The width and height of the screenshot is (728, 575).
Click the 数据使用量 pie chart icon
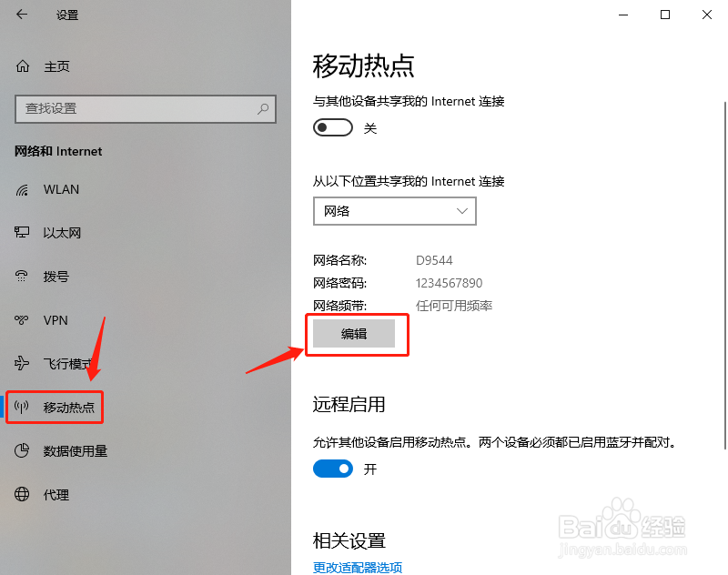tap(22, 450)
